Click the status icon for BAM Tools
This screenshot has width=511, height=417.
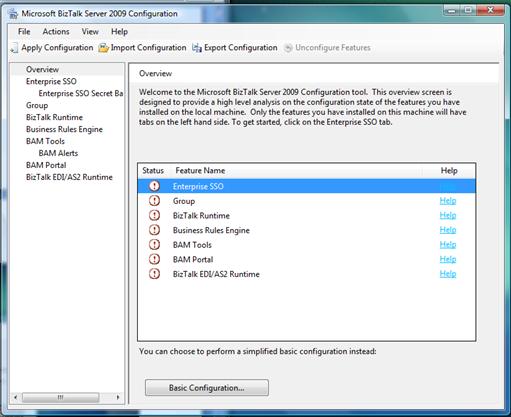click(154, 244)
